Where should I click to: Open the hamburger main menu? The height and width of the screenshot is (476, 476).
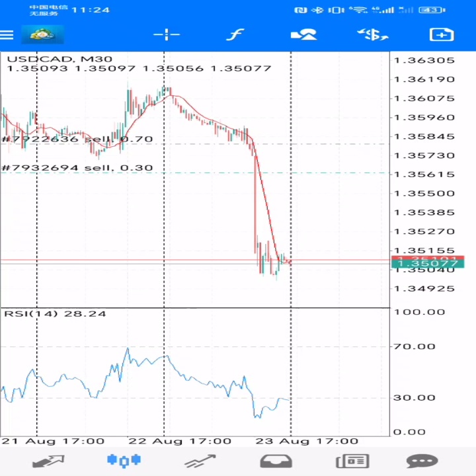pos(7,34)
